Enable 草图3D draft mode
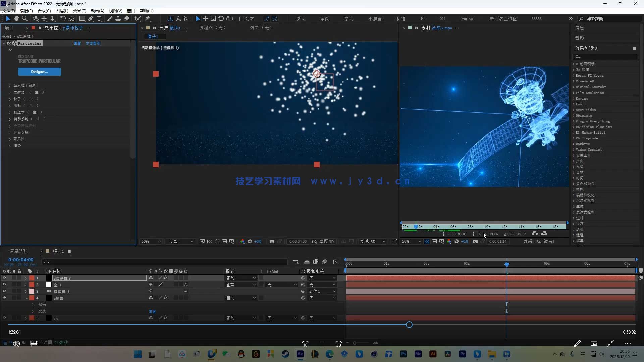Image resolution: width=644 pixels, height=362 pixels. tap(323, 241)
